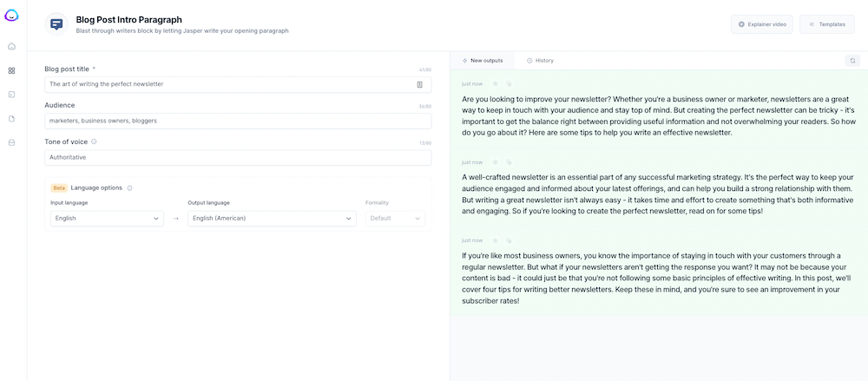Favorite the second output about well-crafted newsletters
The width and height of the screenshot is (868, 381).
[495, 162]
